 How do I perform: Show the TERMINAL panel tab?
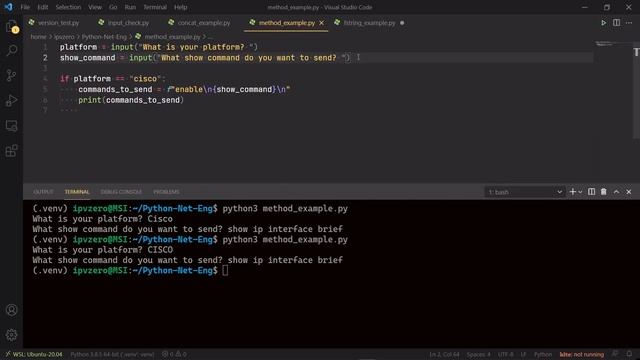(77, 192)
